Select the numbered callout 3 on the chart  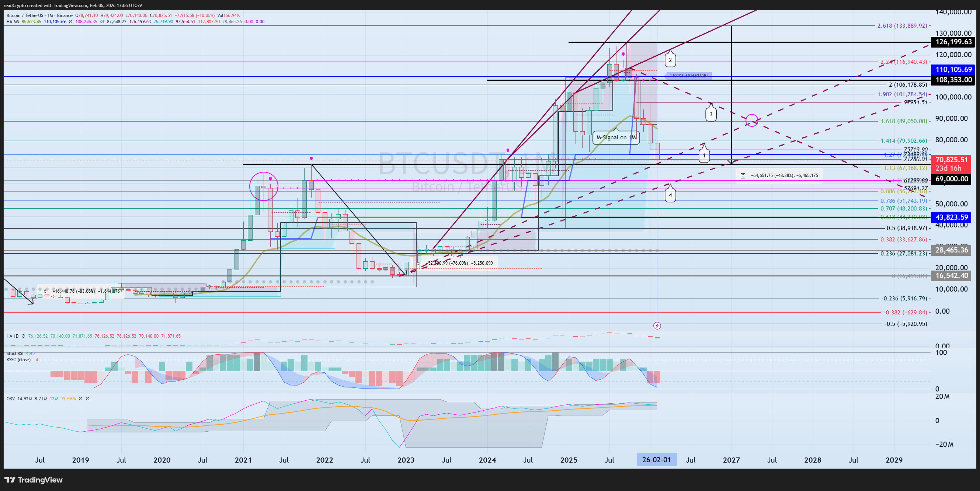click(x=711, y=114)
